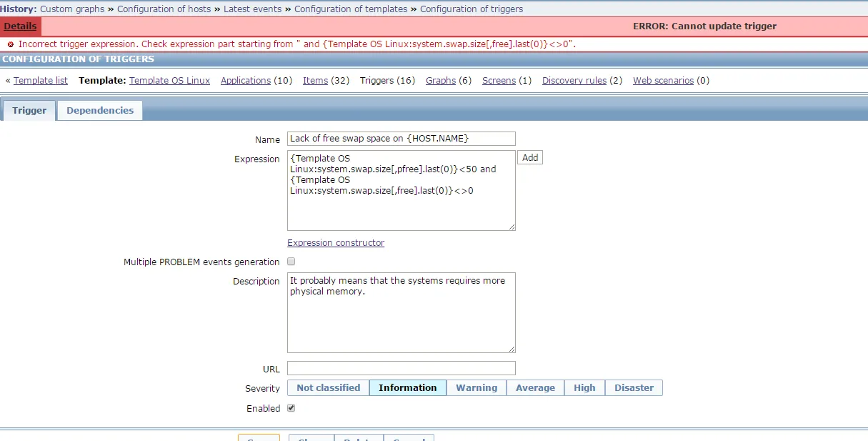Image resolution: width=868 pixels, height=441 pixels.
Task: Click the Add expression button
Action: (x=530, y=157)
